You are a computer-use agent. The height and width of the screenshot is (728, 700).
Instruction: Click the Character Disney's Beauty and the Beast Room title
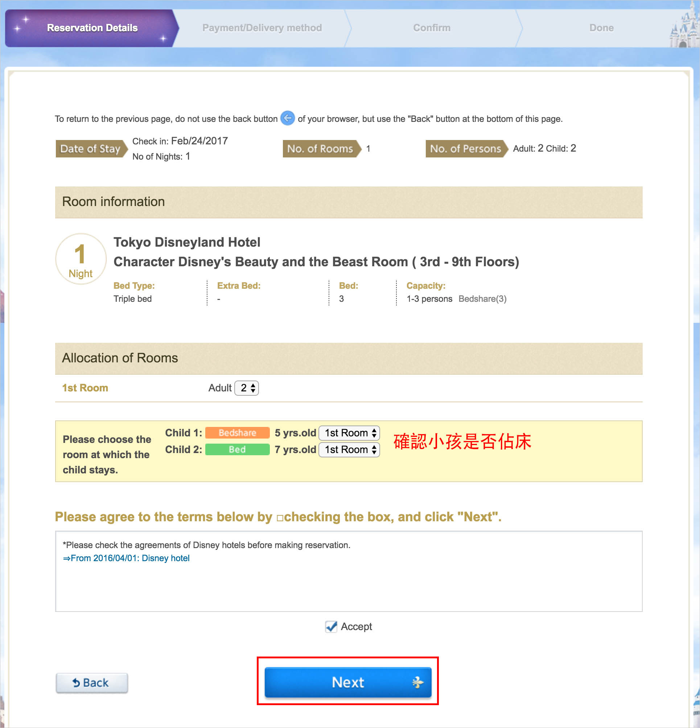316,262
